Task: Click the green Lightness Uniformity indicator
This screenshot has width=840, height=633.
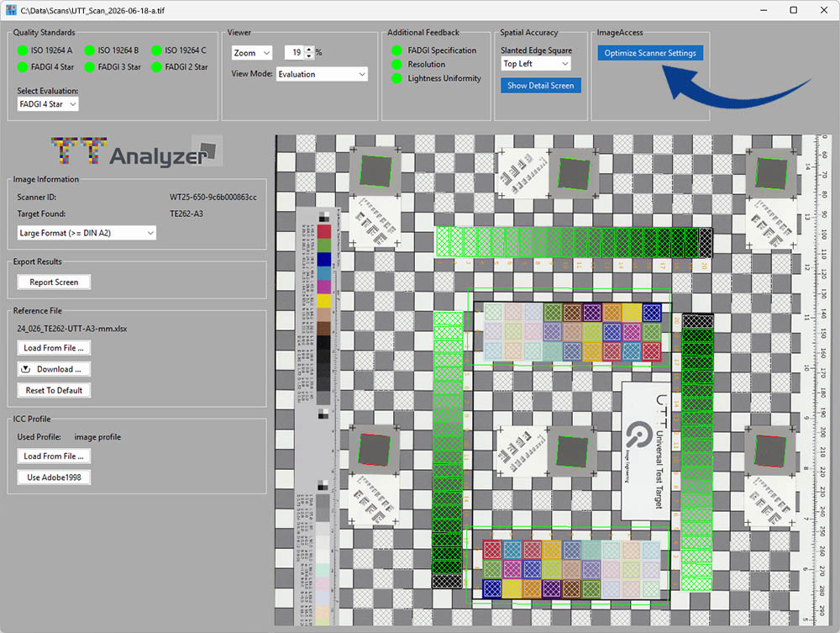Action: (397, 78)
